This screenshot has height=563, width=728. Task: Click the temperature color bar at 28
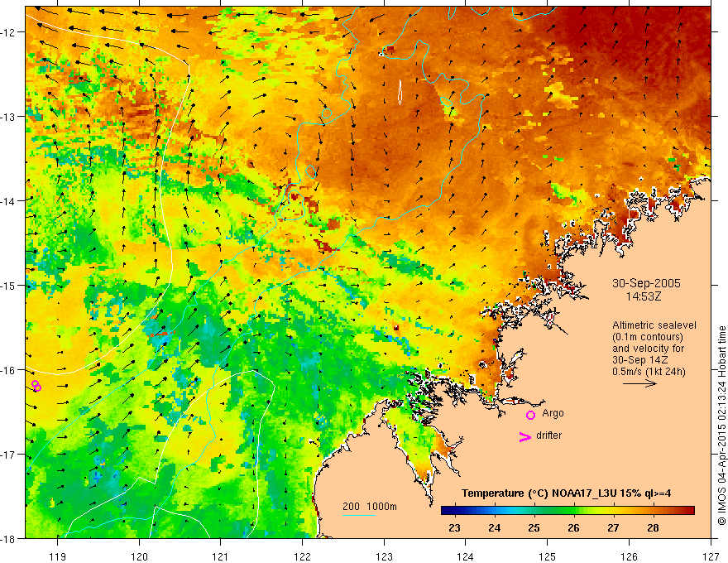tap(653, 511)
